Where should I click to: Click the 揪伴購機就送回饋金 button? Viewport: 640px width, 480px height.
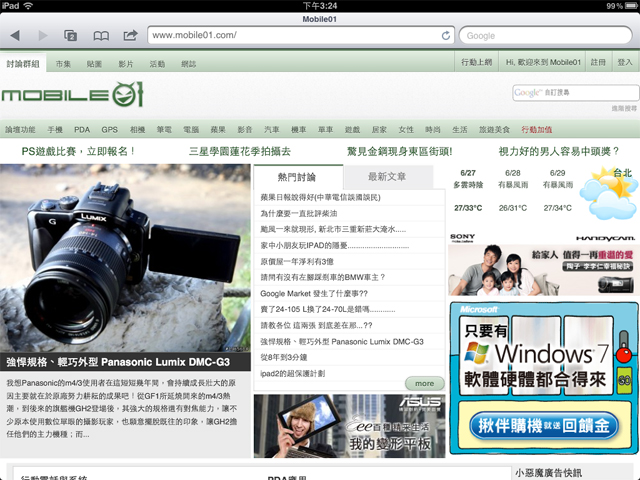[x=544, y=426]
